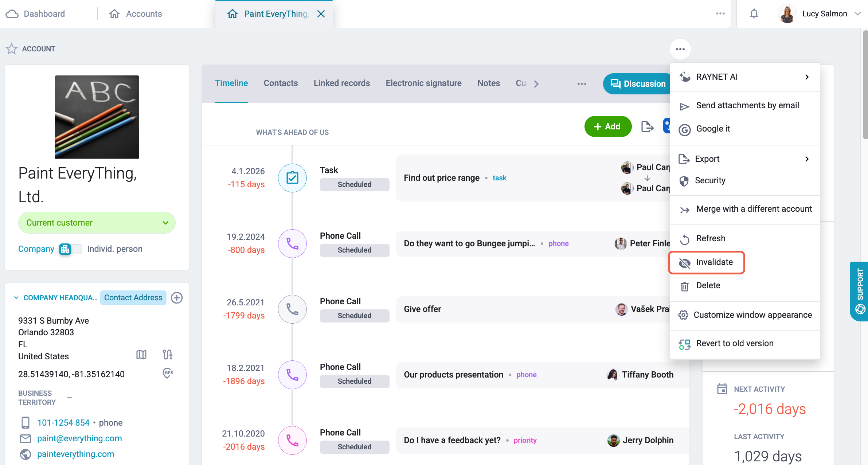Screen dimensions: 868x465
Task: Open Lucy Salmon user menu
Action: point(820,14)
